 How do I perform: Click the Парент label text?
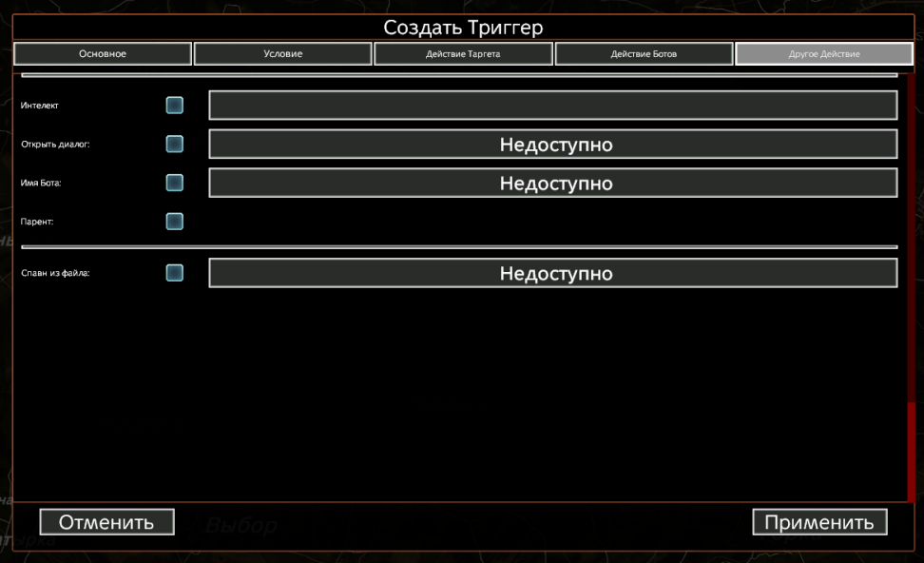(x=36, y=222)
